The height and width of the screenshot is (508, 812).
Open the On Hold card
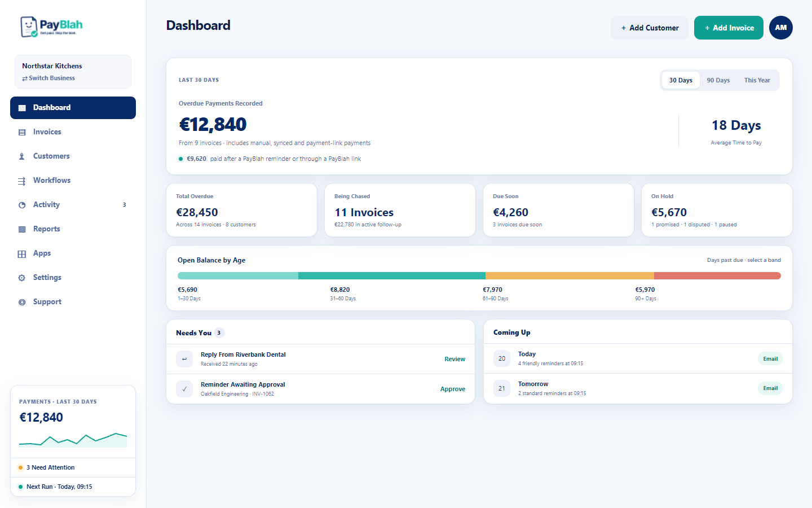(x=717, y=210)
